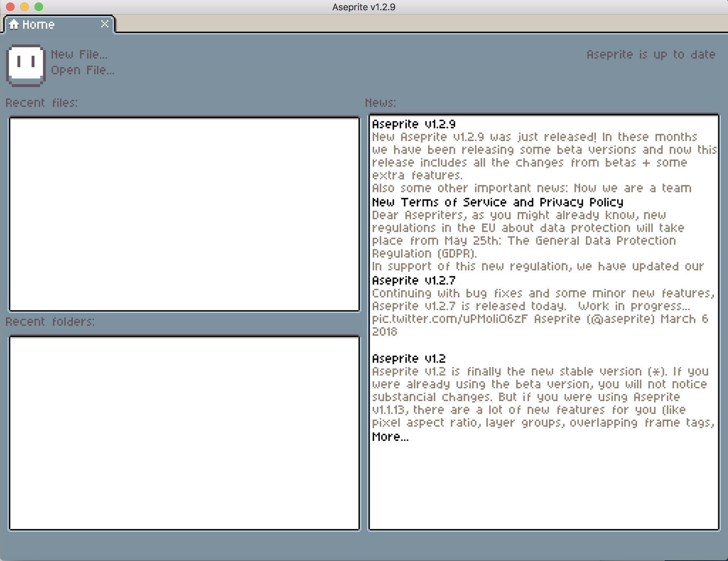Switch to the Home tab
The image size is (728, 561).
pos(59,24)
